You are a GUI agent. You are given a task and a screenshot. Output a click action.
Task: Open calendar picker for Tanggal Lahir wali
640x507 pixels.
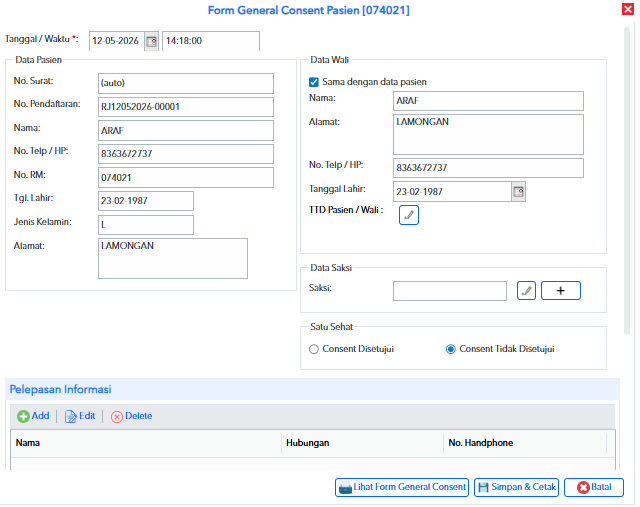pyautogui.click(x=518, y=191)
